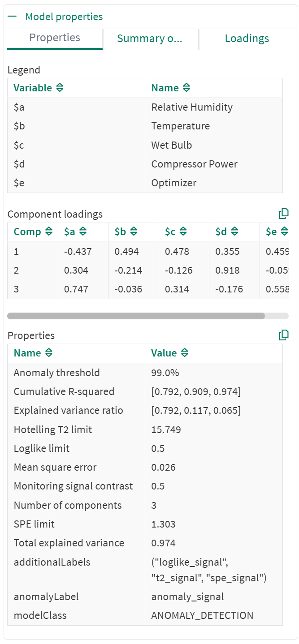Open the Summary tab
Image resolution: width=299 pixels, height=644 pixels.
(x=150, y=39)
